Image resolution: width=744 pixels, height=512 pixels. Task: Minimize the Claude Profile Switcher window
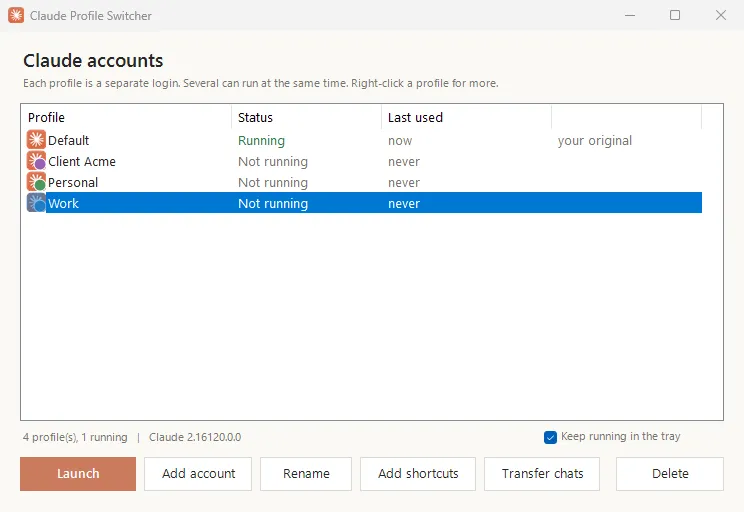[x=630, y=15]
